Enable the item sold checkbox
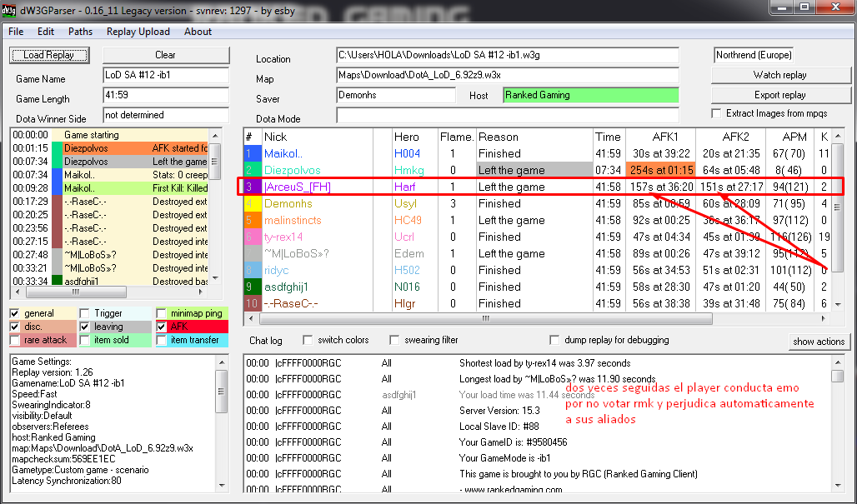This screenshot has height=504, width=857. point(85,340)
